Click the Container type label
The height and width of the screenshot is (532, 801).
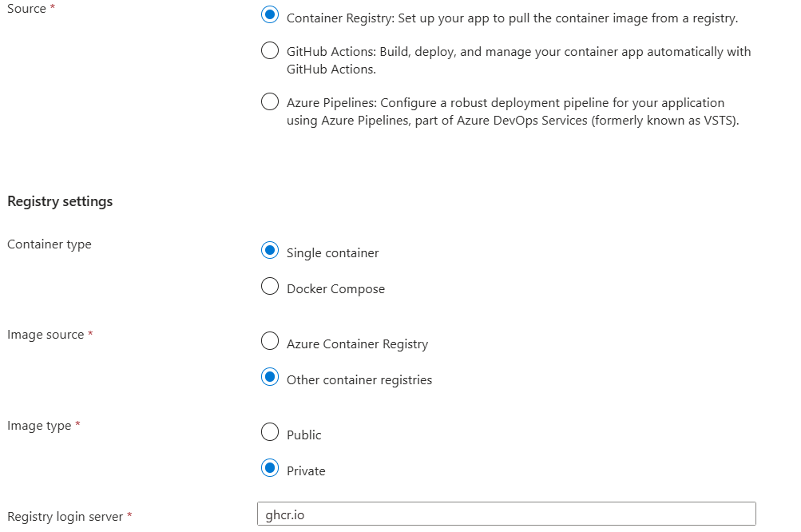click(49, 244)
